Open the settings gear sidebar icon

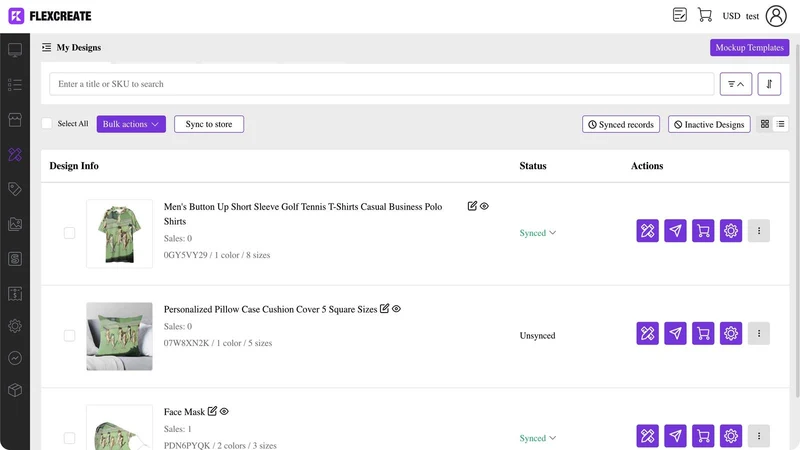point(15,326)
